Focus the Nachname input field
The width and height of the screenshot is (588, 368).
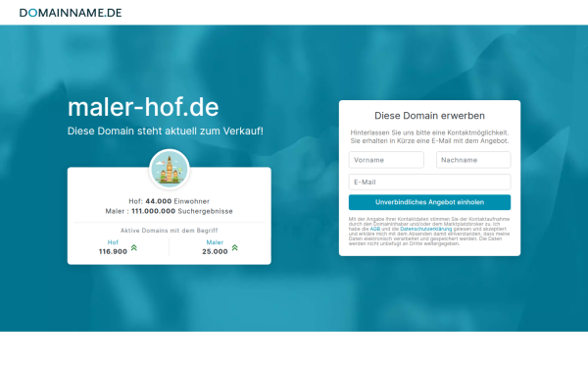(473, 160)
